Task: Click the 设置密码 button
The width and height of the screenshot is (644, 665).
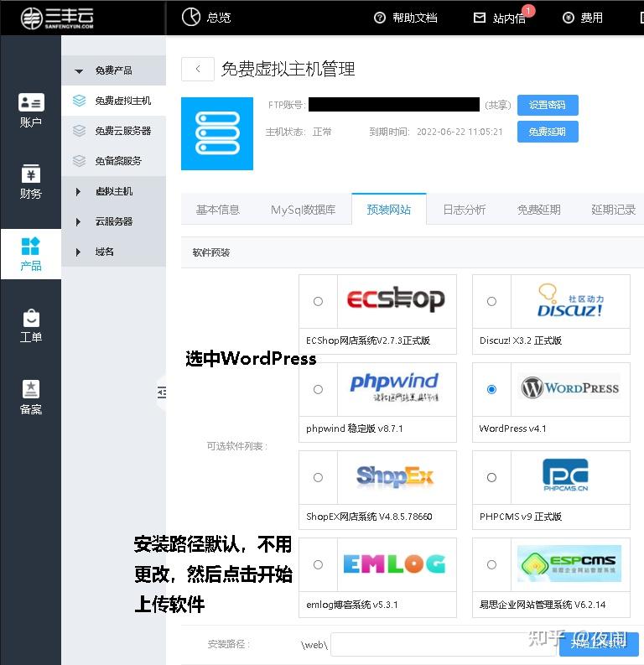Action: coord(548,105)
